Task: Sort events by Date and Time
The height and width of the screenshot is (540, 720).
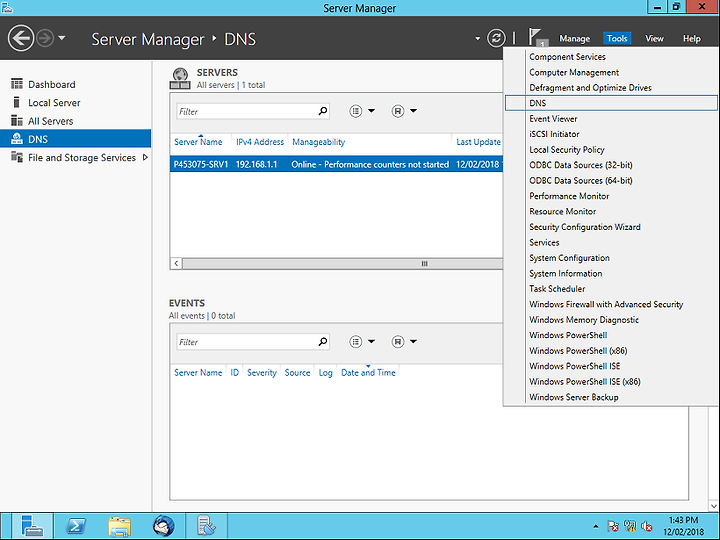Action: 368,372
